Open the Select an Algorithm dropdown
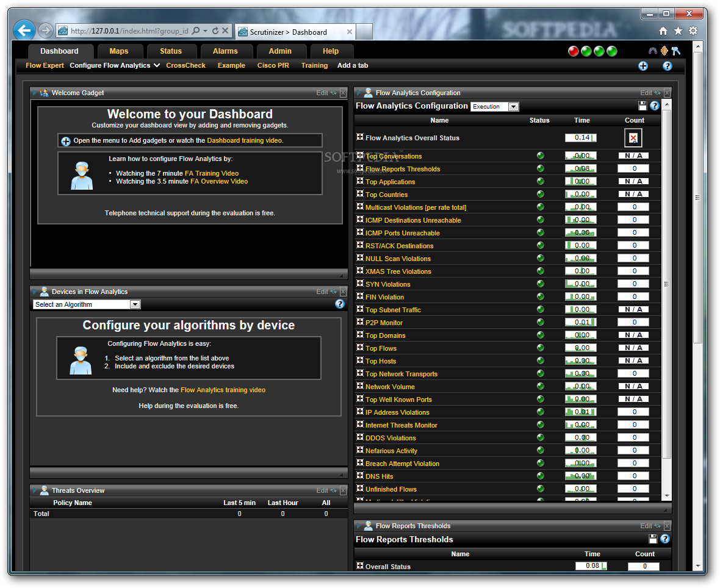This screenshot has width=720, height=588. [x=87, y=304]
